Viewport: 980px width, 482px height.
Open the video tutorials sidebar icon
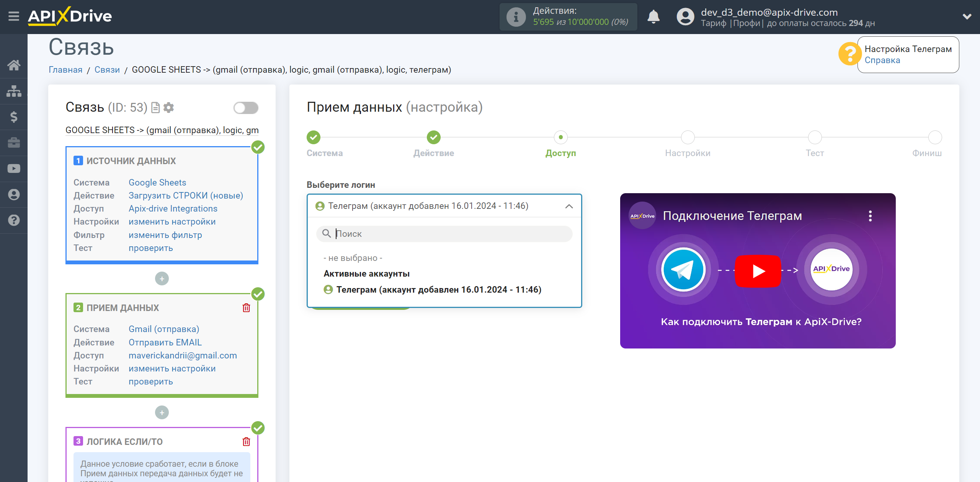pos(14,169)
